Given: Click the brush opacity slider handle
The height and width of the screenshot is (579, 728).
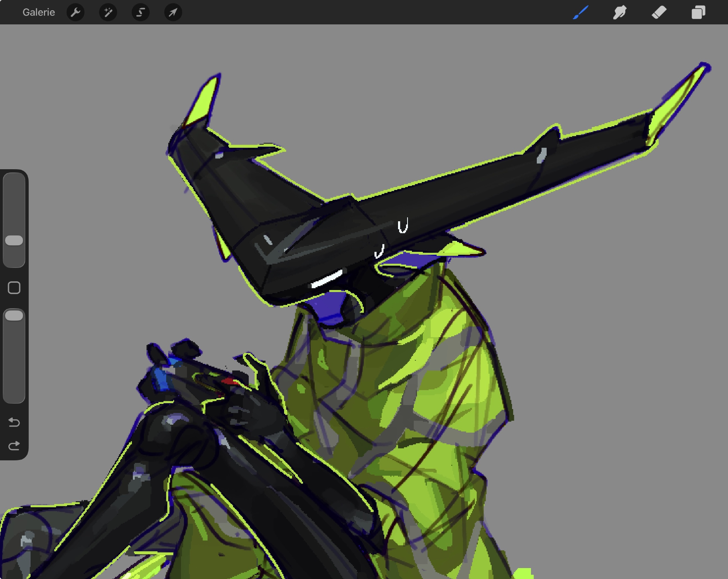Looking at the screenshot, I should pyautogui.click(x=14, y=316).
